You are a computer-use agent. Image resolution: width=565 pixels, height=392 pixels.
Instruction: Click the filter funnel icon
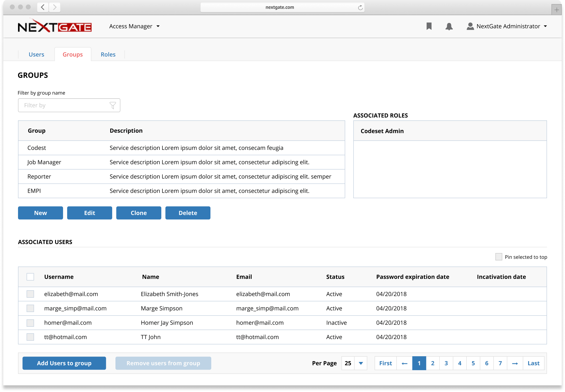tap(113, 105)
